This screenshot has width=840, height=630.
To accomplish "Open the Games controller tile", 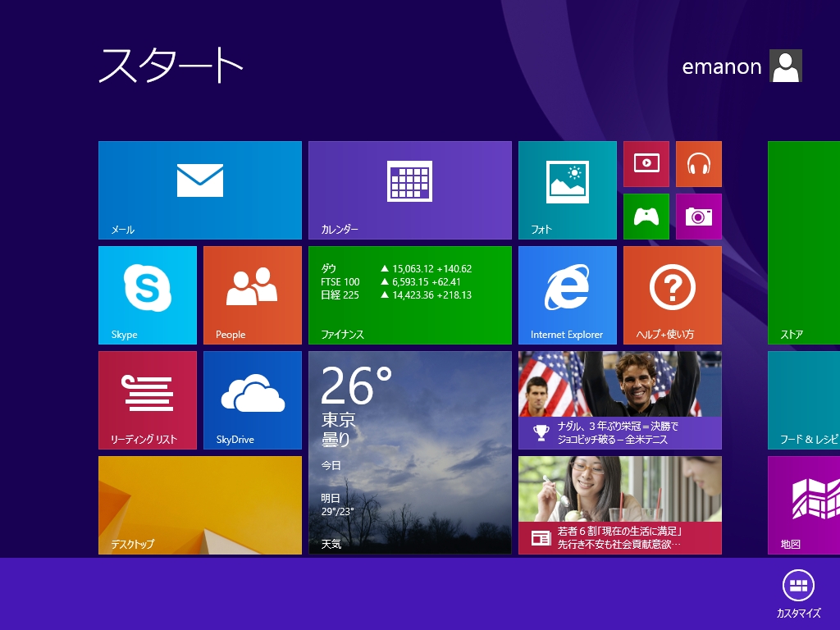I will [x=646, y=217].
